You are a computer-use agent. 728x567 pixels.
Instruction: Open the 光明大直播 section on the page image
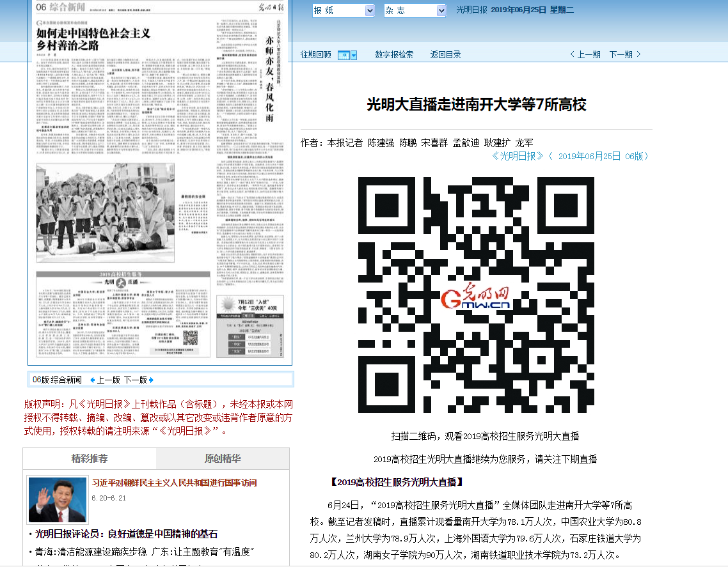[x=123, y=315]
